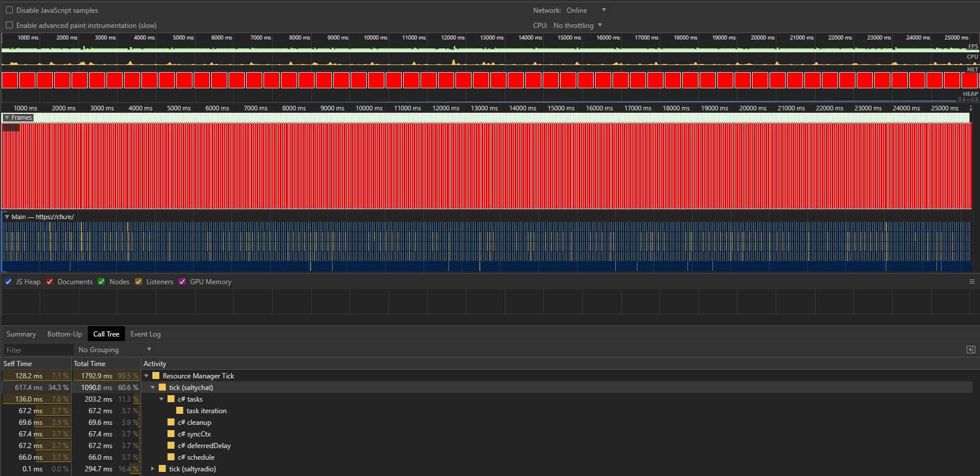Toggle the Listeners memory checkbox
980x476 pixels.
coord(138,281)
